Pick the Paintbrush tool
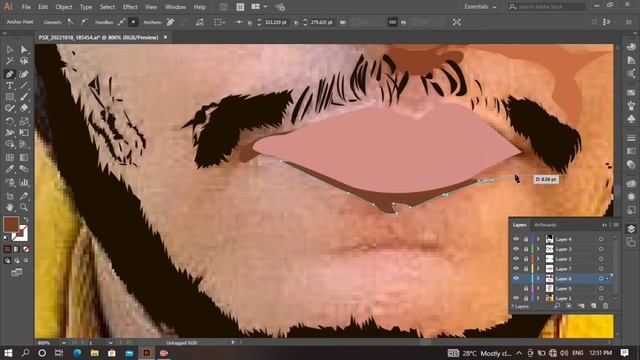Image resolution: width=640 pixels, height=360 pixels. pyautogui.click(x=24, y=97)
